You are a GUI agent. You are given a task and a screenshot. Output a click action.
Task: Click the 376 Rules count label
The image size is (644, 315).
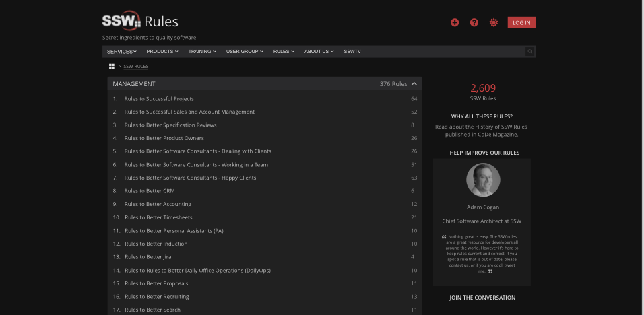pyautogui.click(x=393, y=84)
